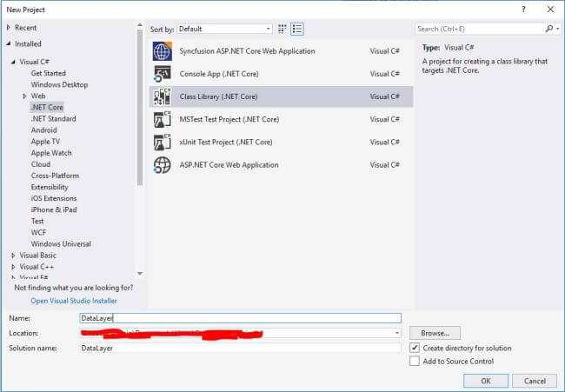Select 'Console App (.NET Core)' template text
This screenshot has height=392, width=565.
219,74
